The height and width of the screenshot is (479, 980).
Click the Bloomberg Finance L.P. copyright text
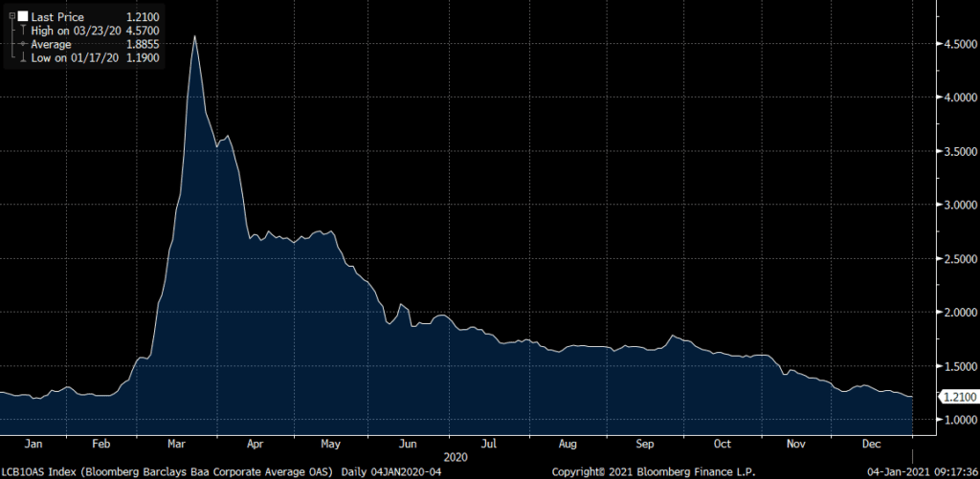click(x=653, y=471)
